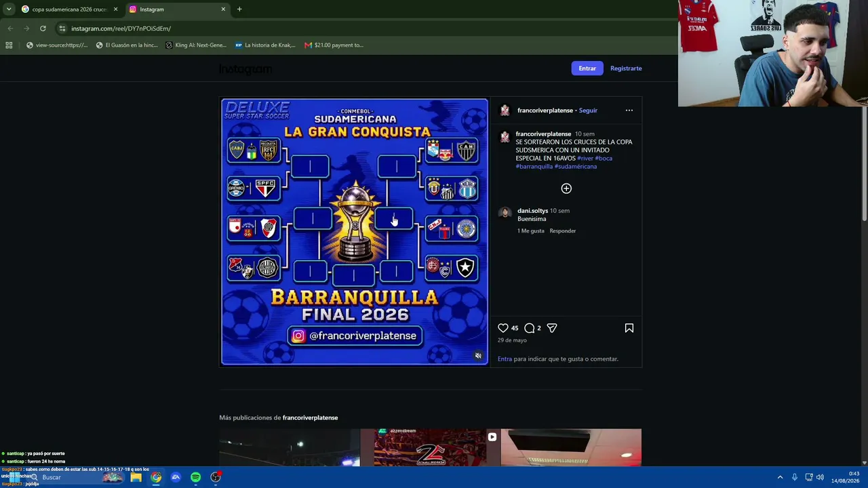View site information for instagram.com
Viewport: 868px width, 488px height.
62,28
